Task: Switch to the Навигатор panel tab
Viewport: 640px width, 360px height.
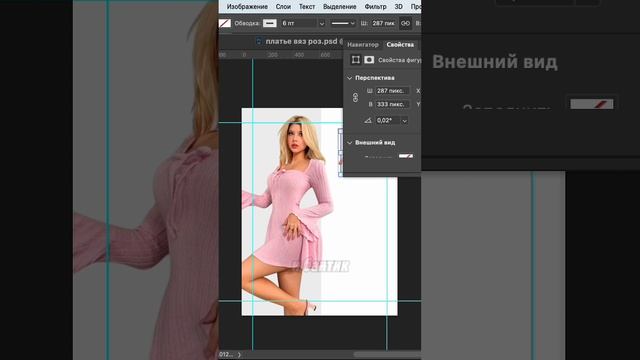Action: pos(363,45)
